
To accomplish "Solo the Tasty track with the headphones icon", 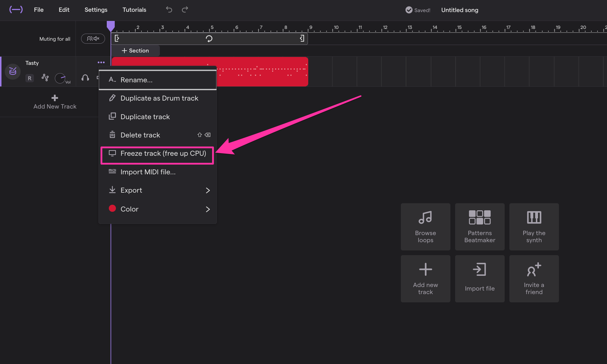I will pyautogui.click(x=85, y=78).
